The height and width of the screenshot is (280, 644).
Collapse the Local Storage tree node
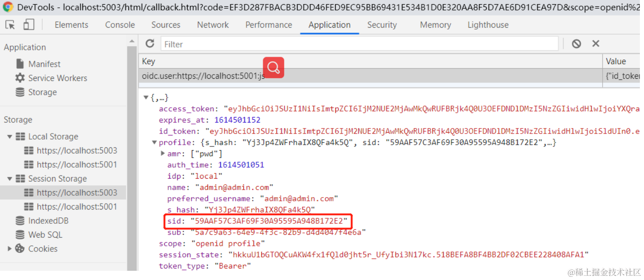(10, 137)
